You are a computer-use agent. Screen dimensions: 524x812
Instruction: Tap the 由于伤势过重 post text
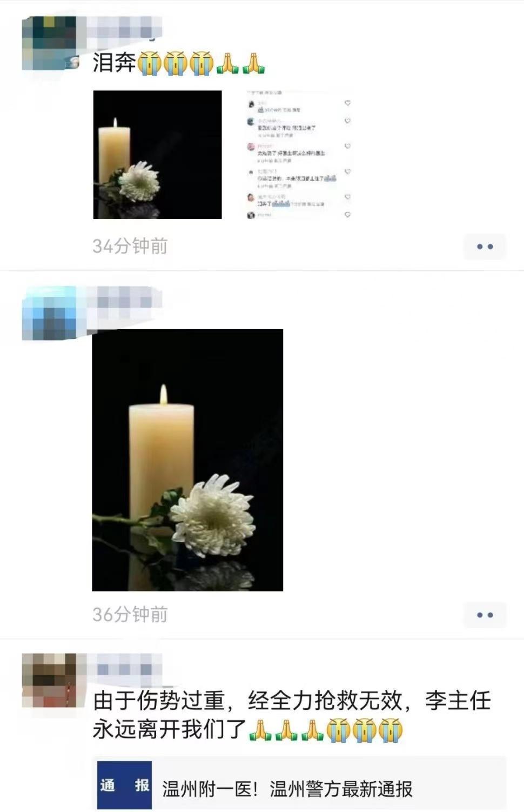pos(292,715)
